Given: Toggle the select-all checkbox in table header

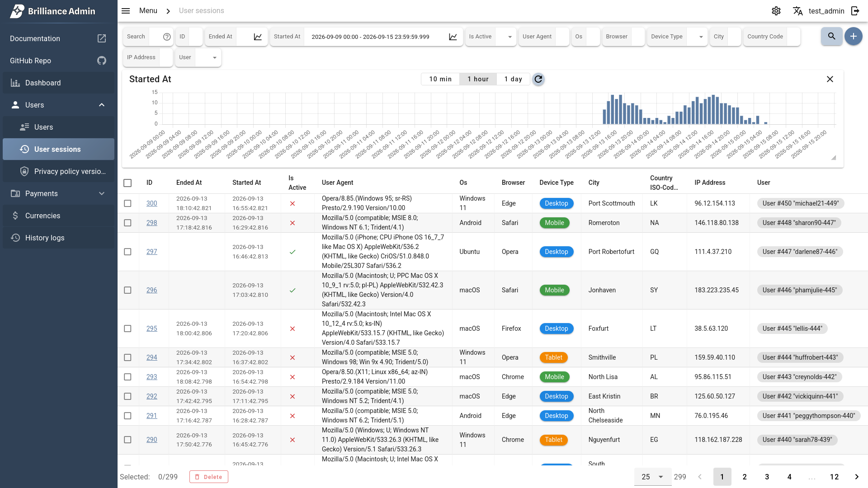Looking at the screenshot, I should tap(127, 183).
